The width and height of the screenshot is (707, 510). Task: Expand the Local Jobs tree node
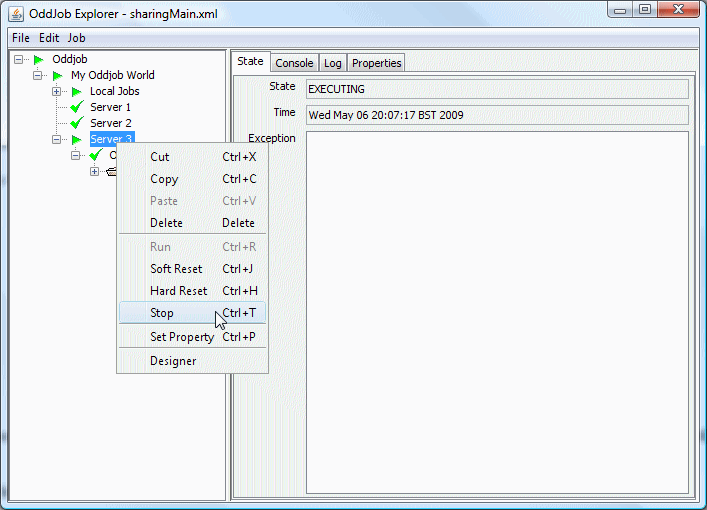(57, 92)
